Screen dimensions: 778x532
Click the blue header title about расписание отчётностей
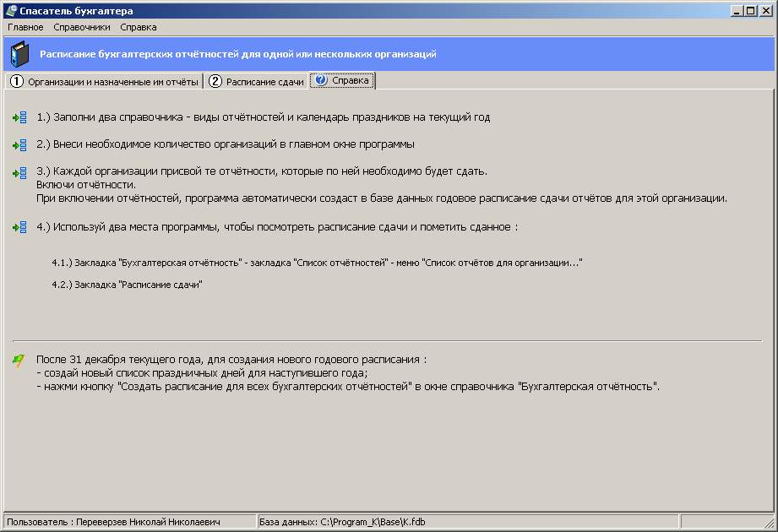point(237,54)
